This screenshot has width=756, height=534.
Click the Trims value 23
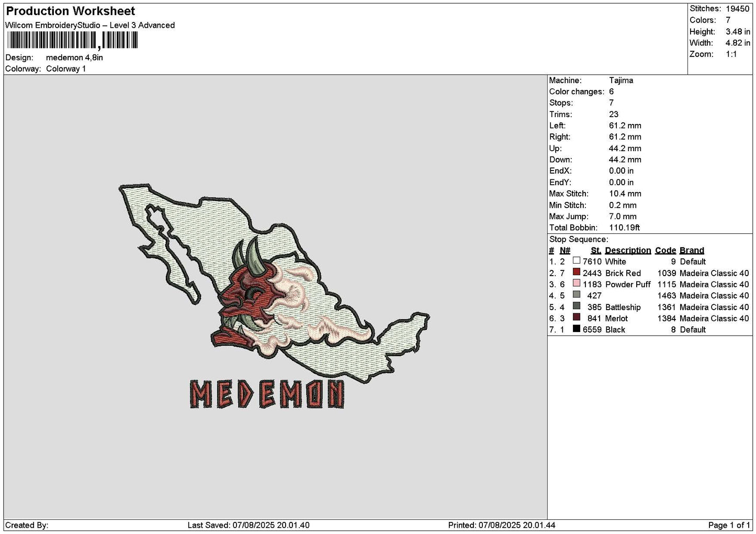click(614, 115)
